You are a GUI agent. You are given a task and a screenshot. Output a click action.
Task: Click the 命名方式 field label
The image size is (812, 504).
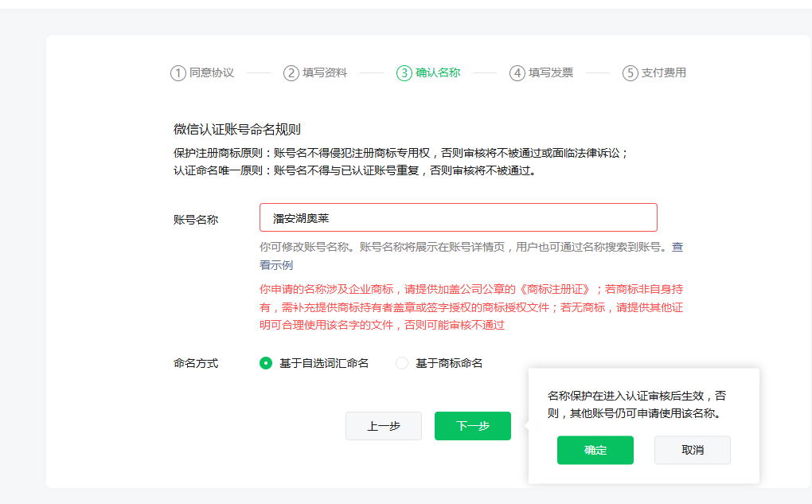tap(196, 363)
